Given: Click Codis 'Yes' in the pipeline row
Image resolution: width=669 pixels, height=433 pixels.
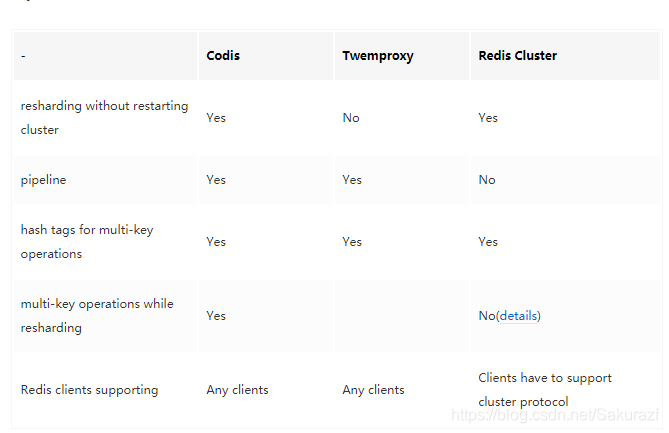Looking at the screenshot, I should tap(216, 180).
